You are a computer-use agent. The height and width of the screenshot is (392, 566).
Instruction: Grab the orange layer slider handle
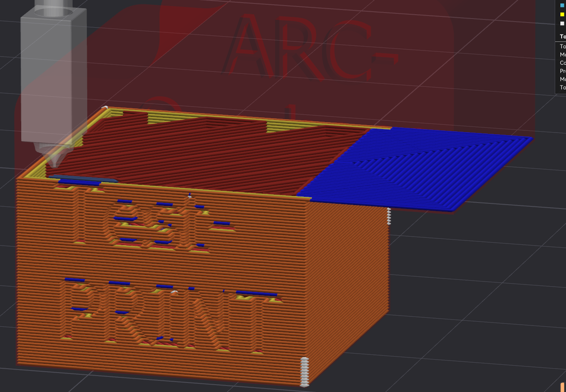coord(563,387)
